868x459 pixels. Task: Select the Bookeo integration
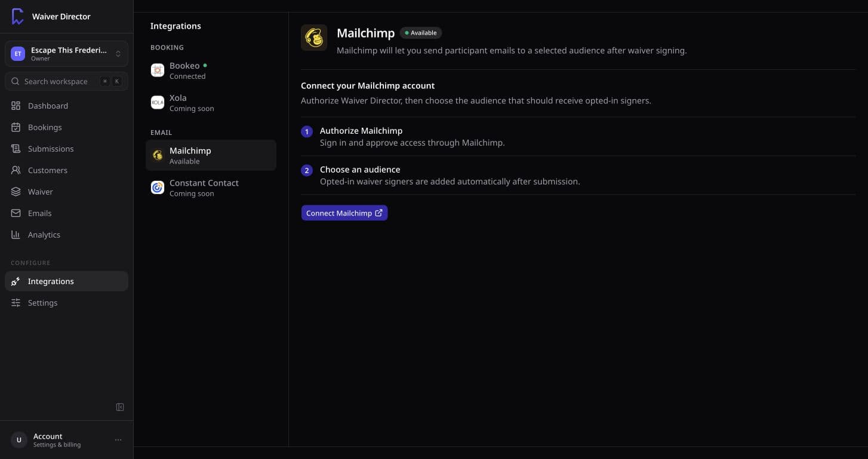pos(211,70)
